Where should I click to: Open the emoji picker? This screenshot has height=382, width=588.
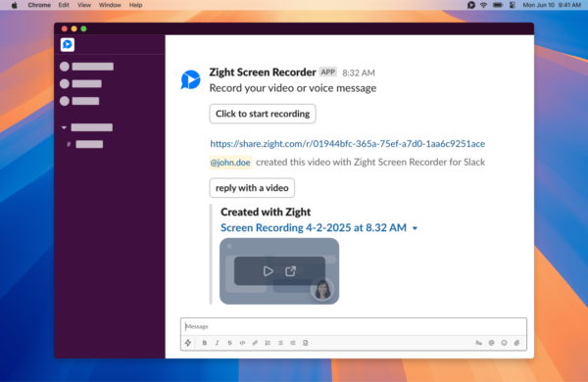coord(505,343)
